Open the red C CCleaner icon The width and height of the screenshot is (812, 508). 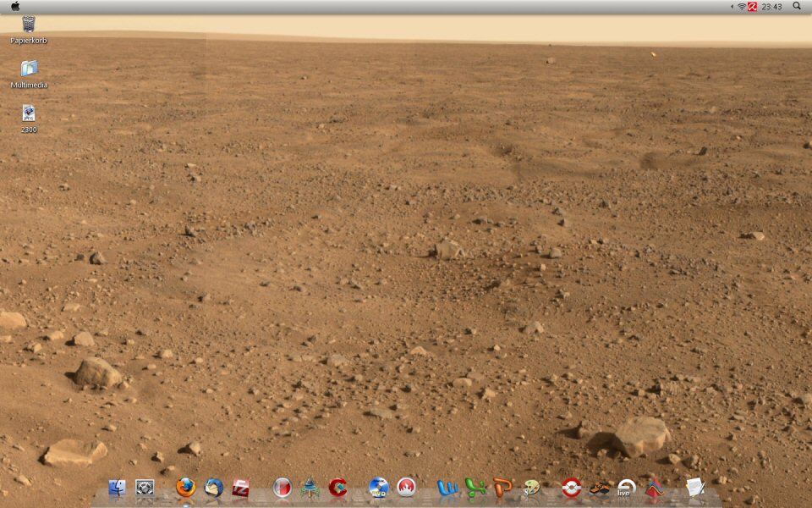(338, 488)
